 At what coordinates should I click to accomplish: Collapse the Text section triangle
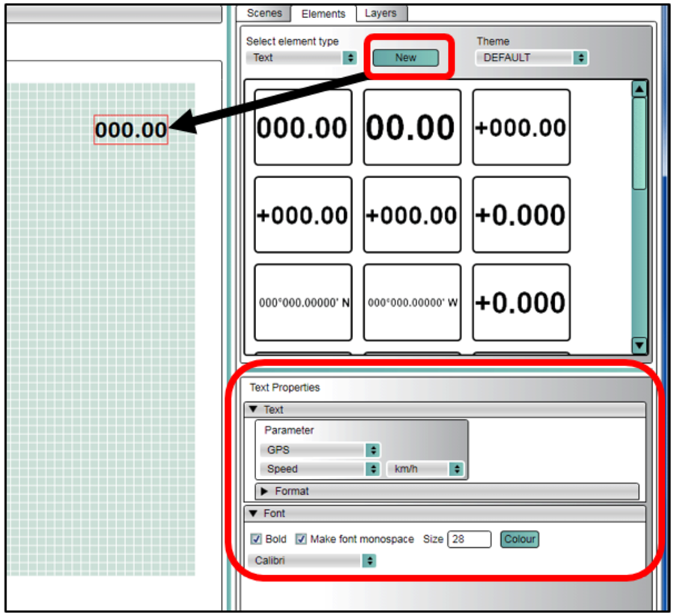253,409
